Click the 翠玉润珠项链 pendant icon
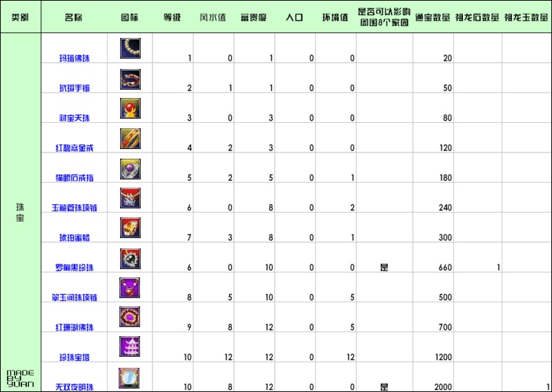 coord(130,287)
